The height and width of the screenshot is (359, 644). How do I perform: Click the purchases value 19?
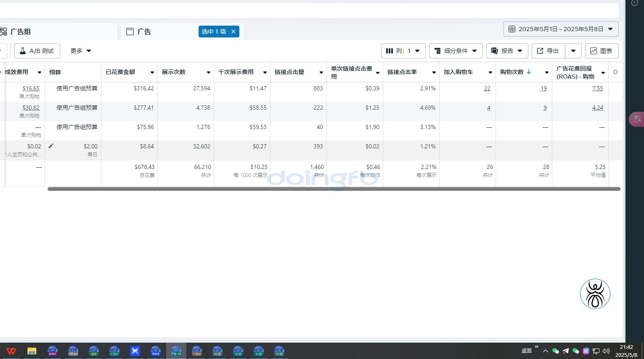tap(543, 88)
